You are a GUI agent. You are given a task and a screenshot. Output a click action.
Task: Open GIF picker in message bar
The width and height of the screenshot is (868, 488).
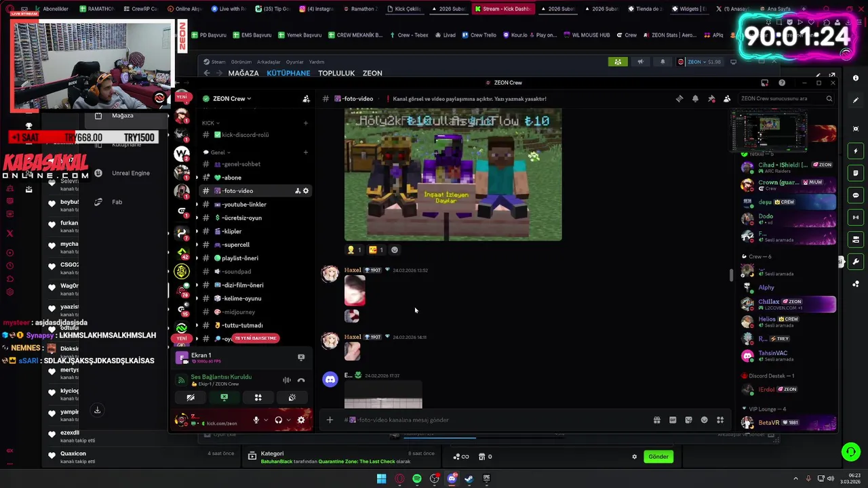673,420
